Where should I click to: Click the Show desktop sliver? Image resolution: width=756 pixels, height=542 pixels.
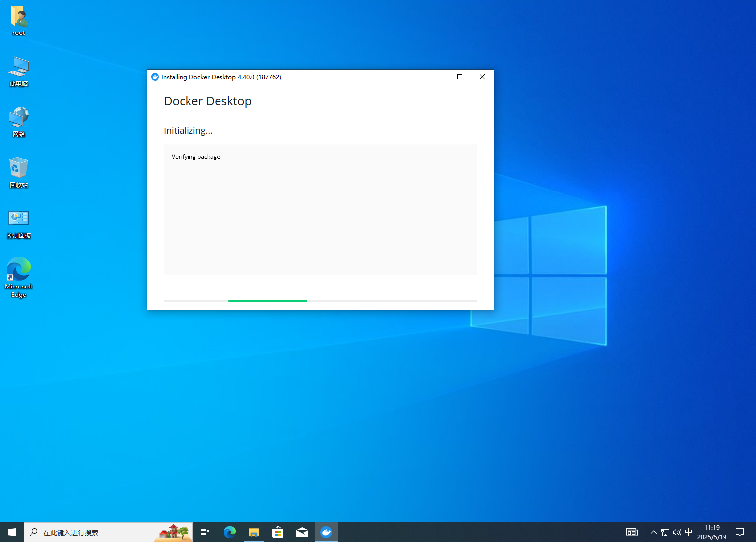755,532
